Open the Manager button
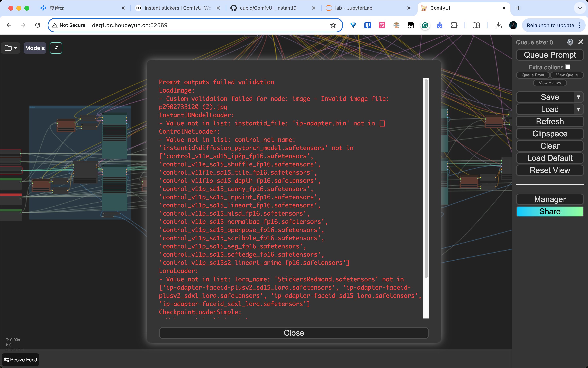This screenshot has height=368, width=588. click(550, 199)
